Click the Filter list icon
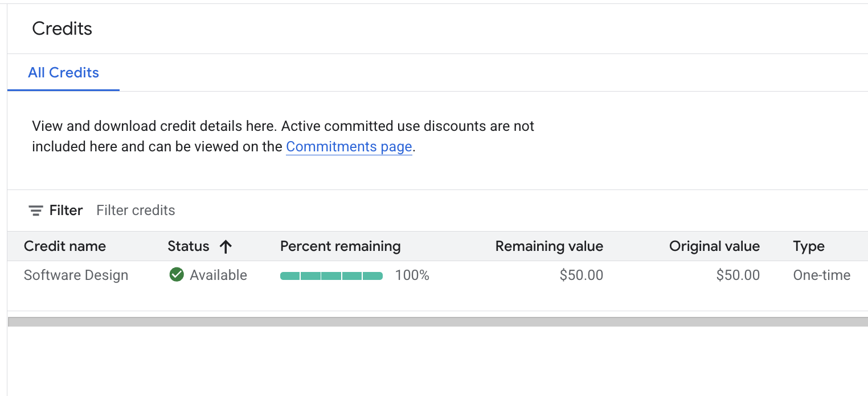Screen dimensions: 868x396 (x=36, y=211)
